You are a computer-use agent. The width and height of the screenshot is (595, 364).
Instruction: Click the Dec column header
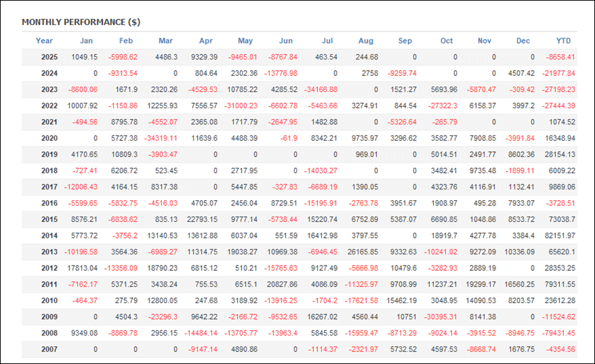pyautogui.click(x=523, y=41)
